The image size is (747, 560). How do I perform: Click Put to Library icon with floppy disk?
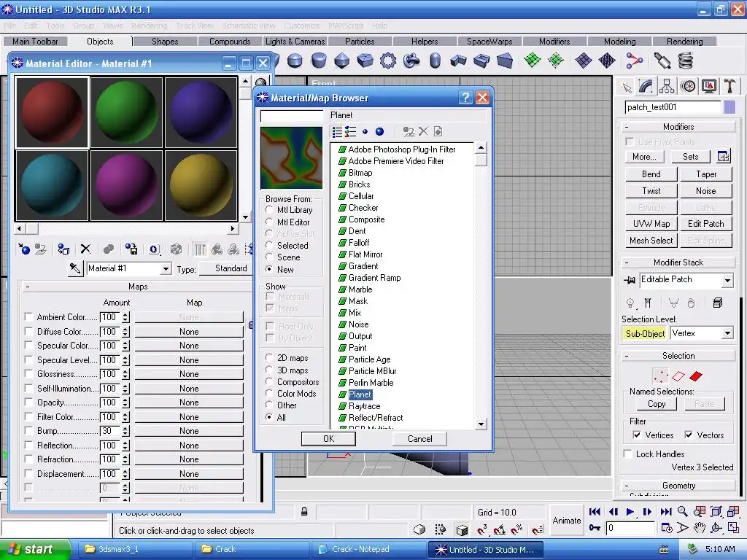pos(131,249)
